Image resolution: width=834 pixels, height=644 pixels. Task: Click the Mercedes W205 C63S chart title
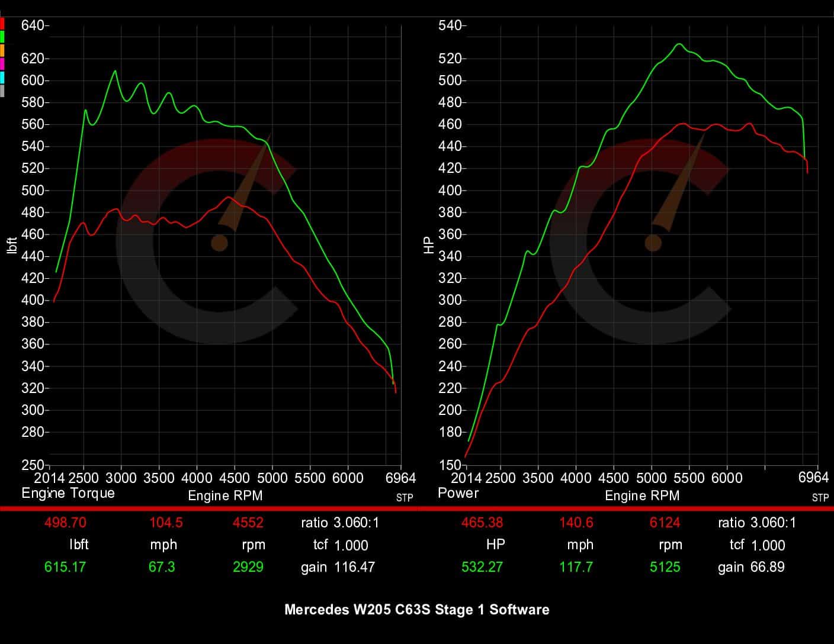click(x=416, y=610)
